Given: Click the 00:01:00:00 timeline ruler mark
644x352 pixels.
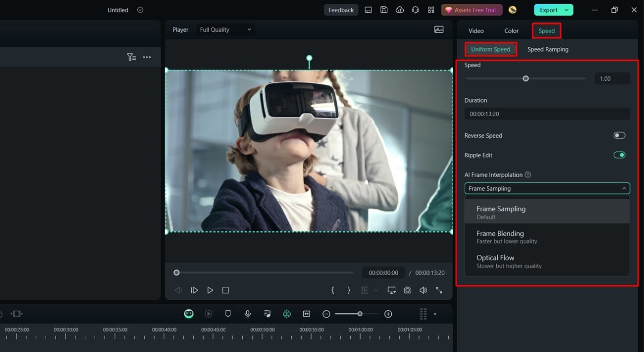Looking at the screenshot, I should point(361,330).
